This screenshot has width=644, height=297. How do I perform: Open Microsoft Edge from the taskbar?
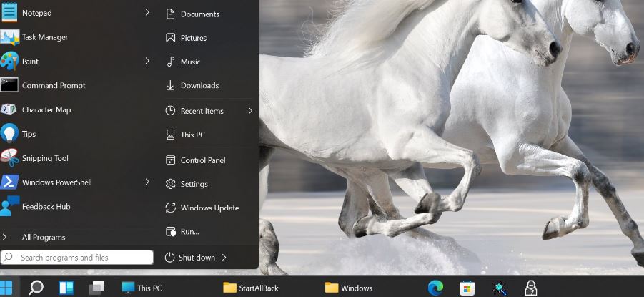click(435, 288)
